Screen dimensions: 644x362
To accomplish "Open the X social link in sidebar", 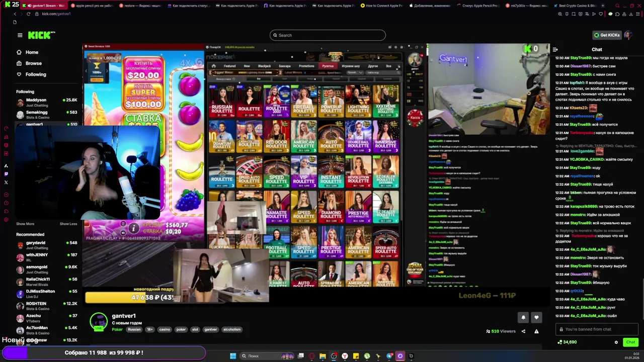I will pyautogui.click(x=6, y=183).
